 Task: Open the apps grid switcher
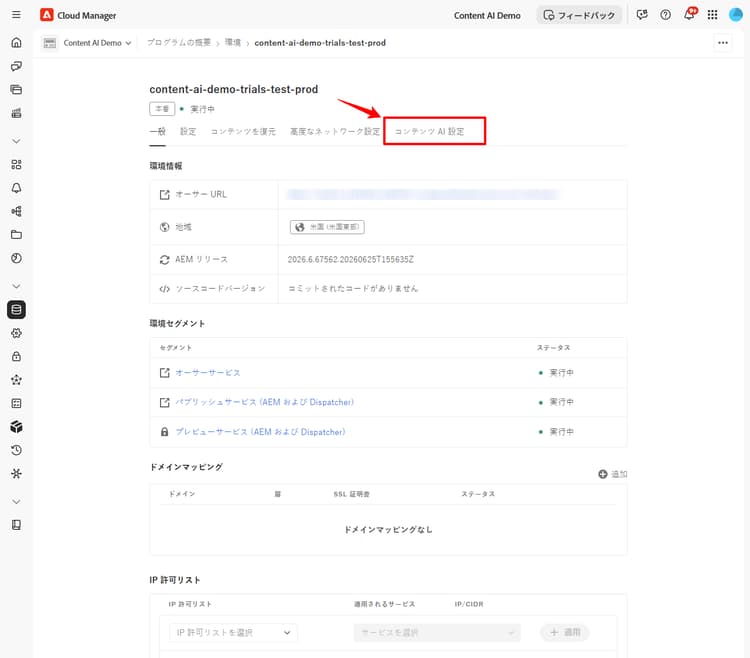point(712,15)
